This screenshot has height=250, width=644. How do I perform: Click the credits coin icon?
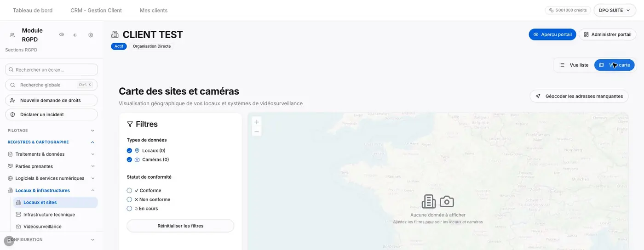point(552,10)
